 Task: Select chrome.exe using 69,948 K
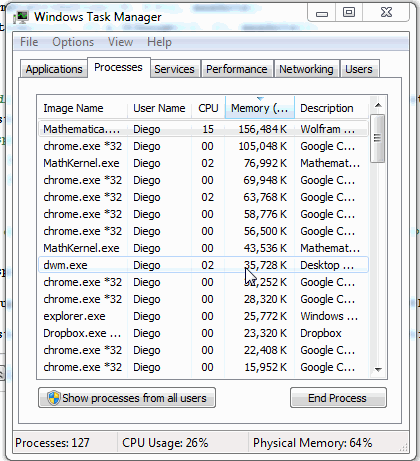(203, 180)
